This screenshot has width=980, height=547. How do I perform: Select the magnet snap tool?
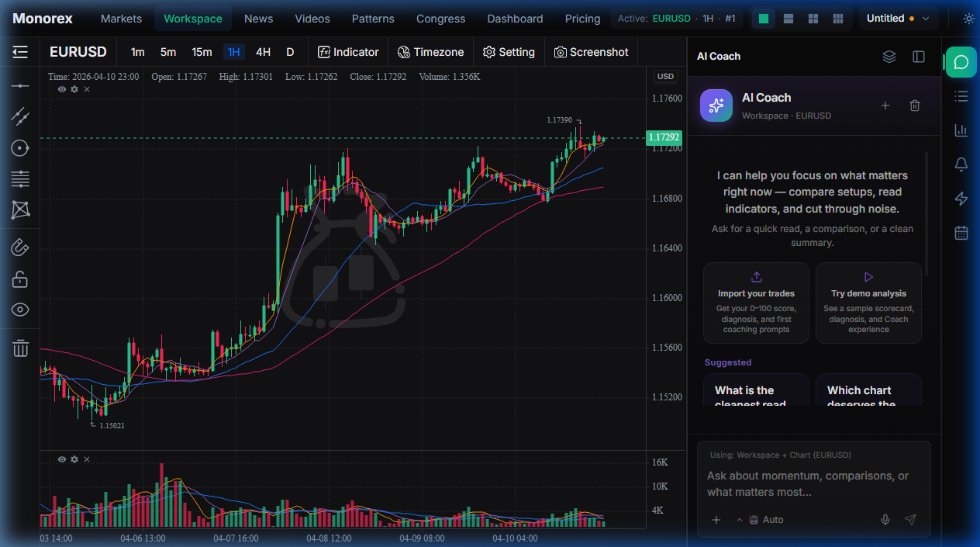tap(20, 248)
